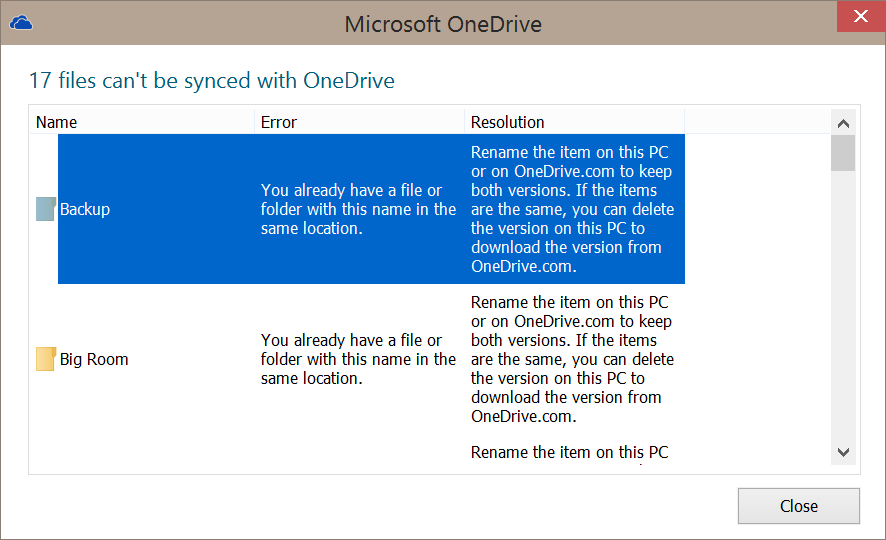The width and height of the screenshot is (886, 540).
Task: Sort list by Error column header
Action: click(x=359, y=122)
